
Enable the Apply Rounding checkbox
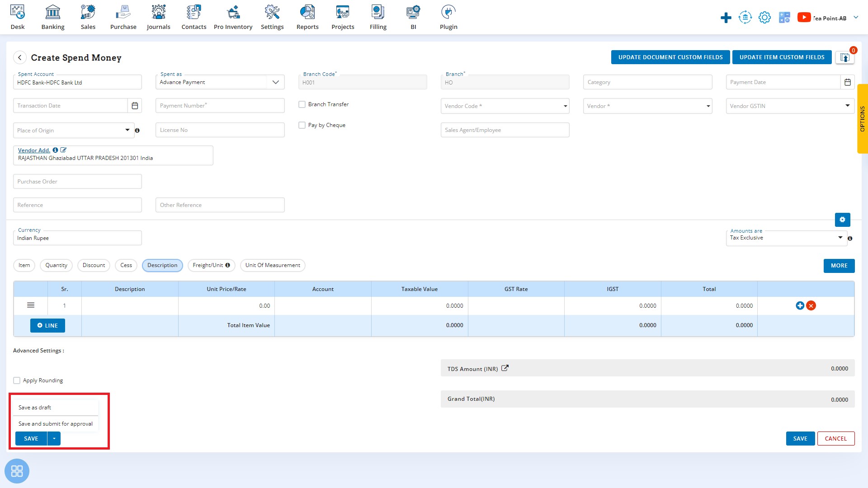click(17, 380)
